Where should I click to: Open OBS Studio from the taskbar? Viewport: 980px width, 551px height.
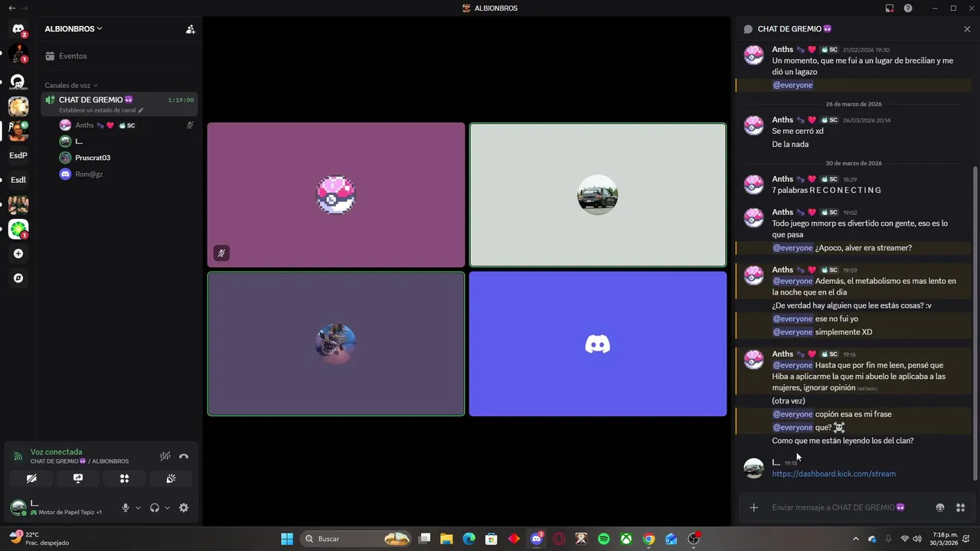point(694,539)
